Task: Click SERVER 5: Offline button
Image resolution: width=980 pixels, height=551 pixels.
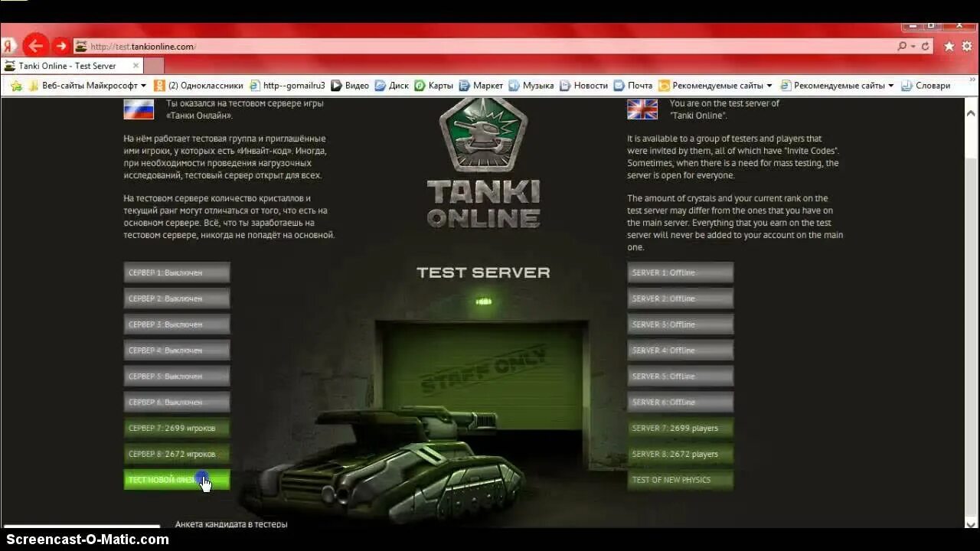Action: click(x=681, y=377)
